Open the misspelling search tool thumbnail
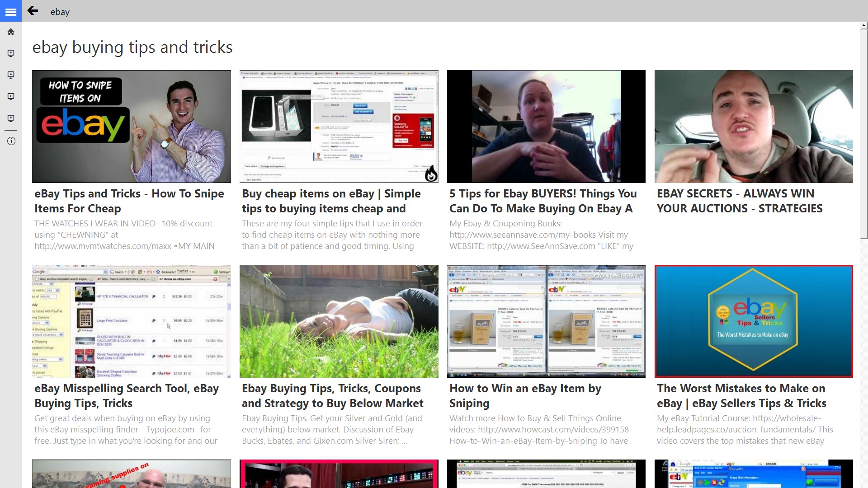Viewport: 868px width, 488px height. [132, 321]
